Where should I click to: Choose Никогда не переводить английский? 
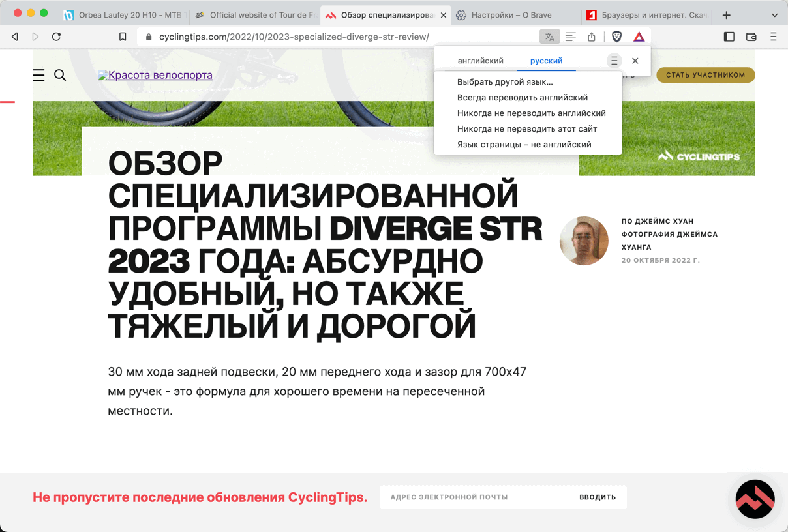(528, 113)
